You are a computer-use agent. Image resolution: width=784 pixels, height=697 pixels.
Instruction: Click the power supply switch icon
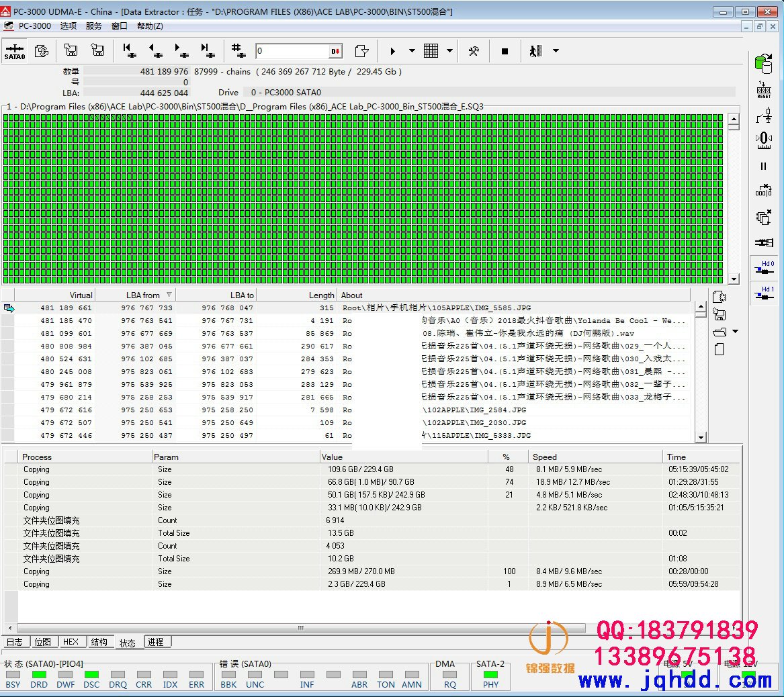[x=763, y=116]
